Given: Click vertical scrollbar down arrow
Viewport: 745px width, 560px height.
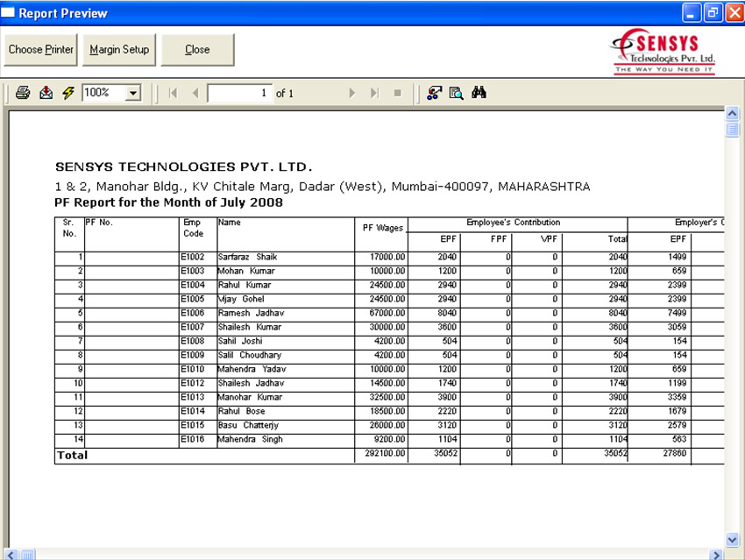Looking at the screenshot, I should point(732,540).
